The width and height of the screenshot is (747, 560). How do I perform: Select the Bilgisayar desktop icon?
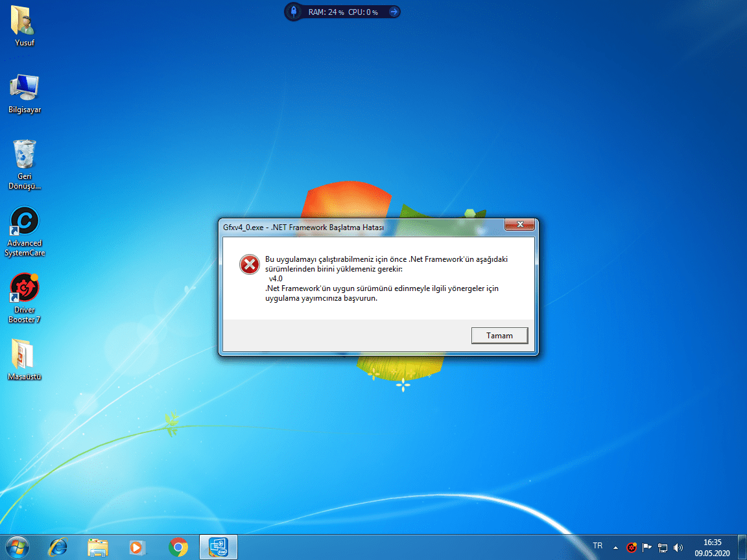coord(24,93)
